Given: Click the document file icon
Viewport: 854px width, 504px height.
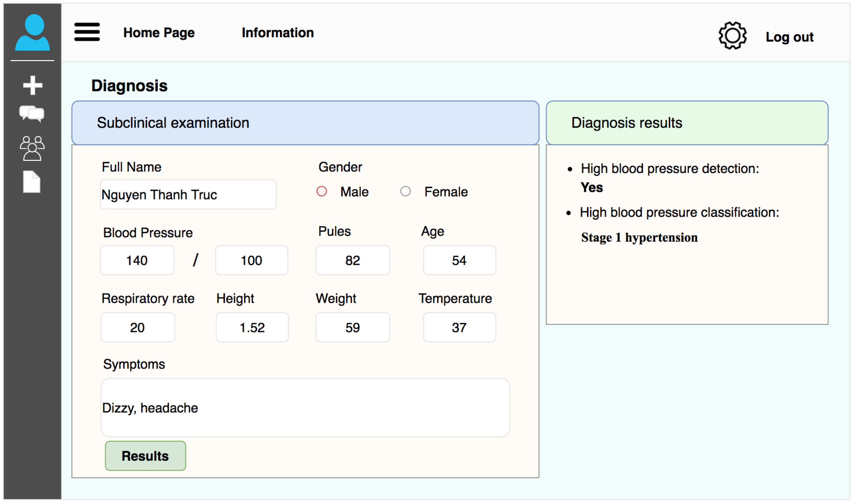Looking at the screenshot, I should (32, 182).
